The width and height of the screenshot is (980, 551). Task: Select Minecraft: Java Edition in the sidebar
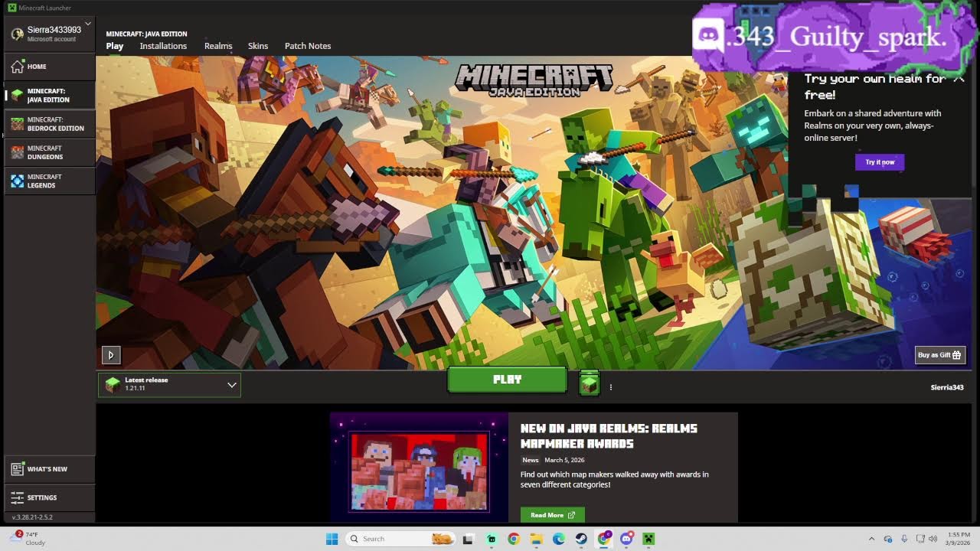[x=50, y=95]
